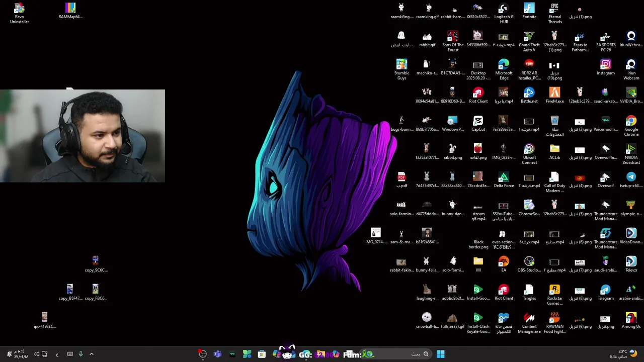Select the Fortnite desktop shortcut
Viewport: 644px width, 362px height.
pyautogui.click(x=529, y=11)
